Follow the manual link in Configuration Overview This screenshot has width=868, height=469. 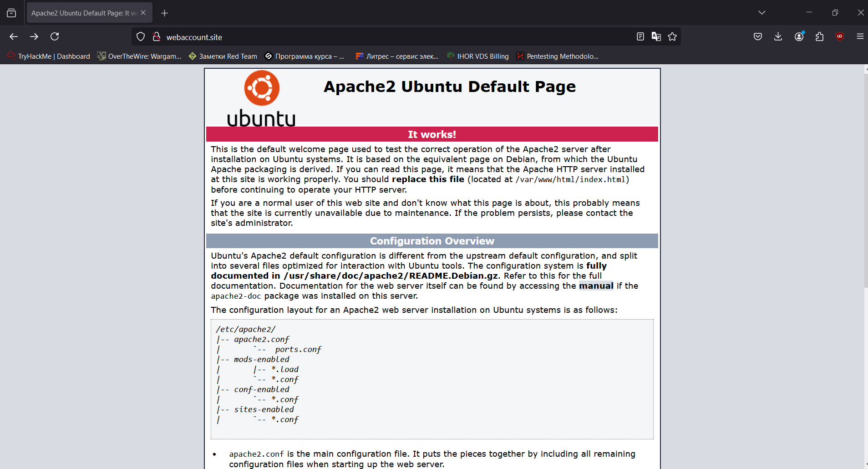click(x=596, y=286)
